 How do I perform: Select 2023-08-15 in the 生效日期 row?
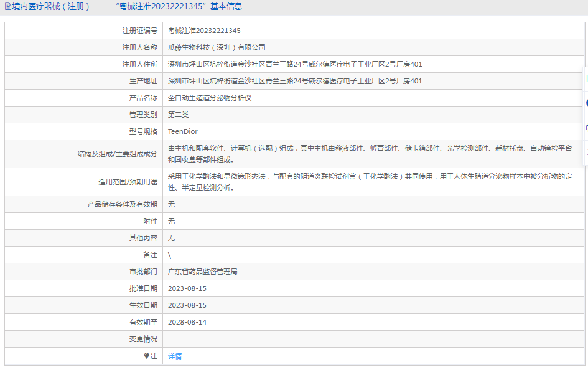tap(187, 305)
